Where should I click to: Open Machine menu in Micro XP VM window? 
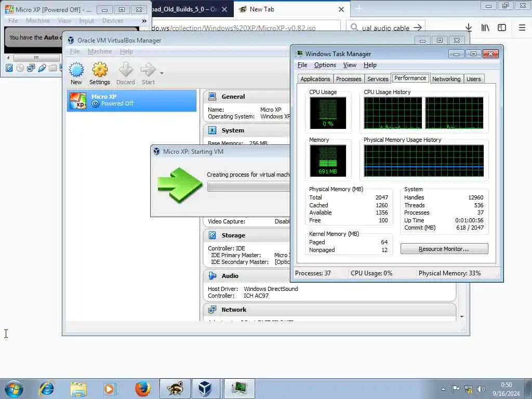click(38, 21)
